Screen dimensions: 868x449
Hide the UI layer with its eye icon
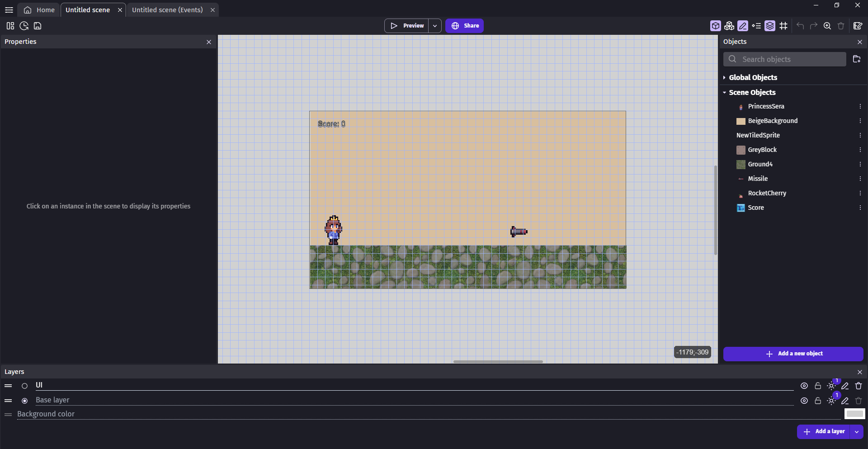[804, 386]
